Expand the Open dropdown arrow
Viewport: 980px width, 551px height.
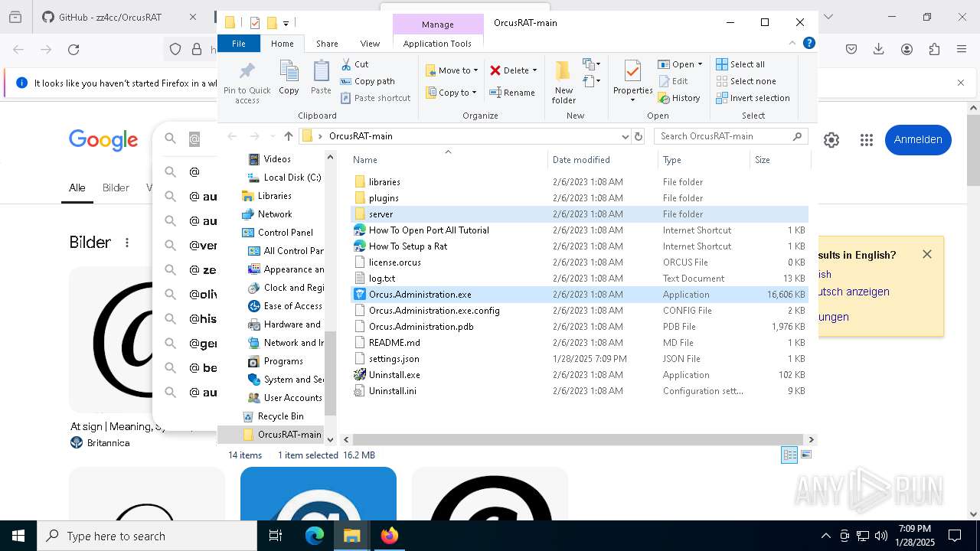point(700,64)
